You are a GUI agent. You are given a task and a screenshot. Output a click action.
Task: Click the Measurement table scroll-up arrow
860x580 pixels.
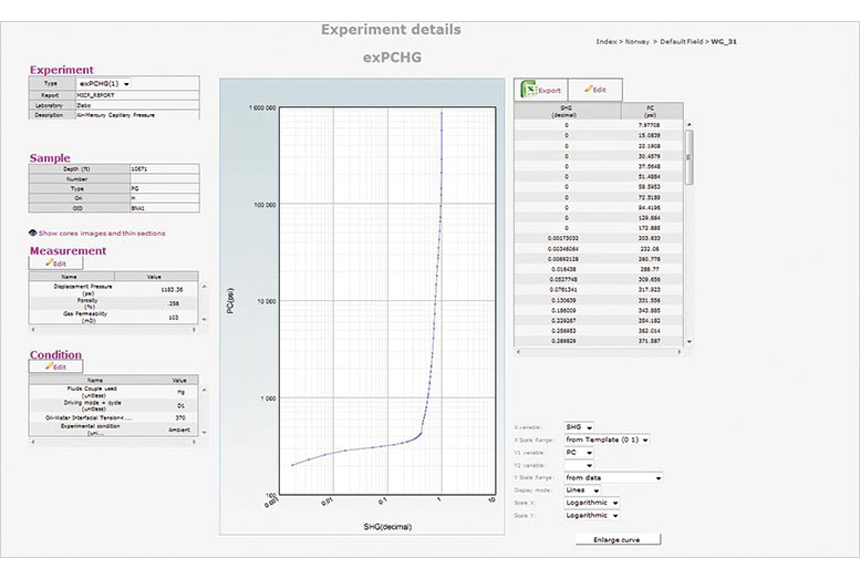tap(204, 286)
